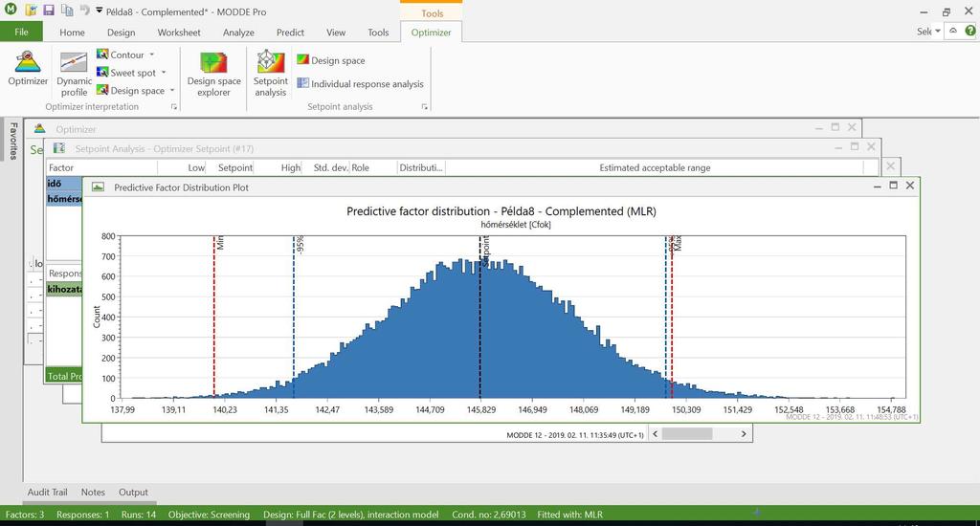Collapse the ribbon with the caret button
The width and height of the screenshot is (980, 526).
[952, 31]
